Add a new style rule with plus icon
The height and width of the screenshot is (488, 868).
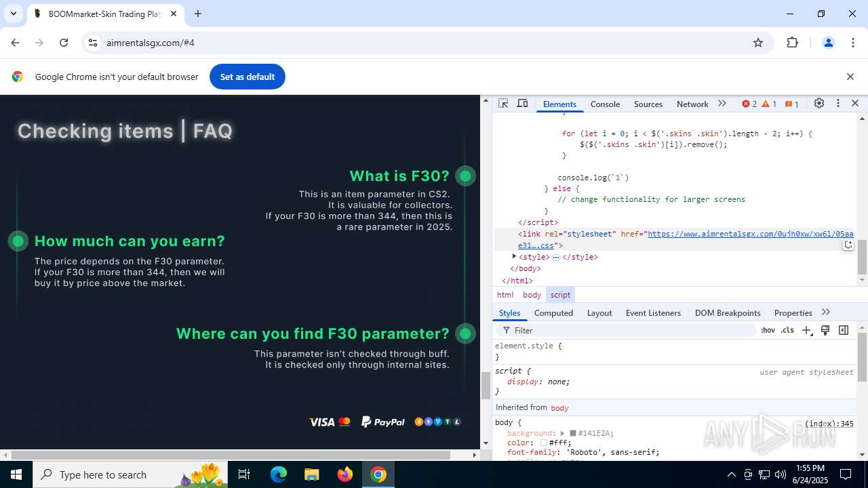click(806, 330)
